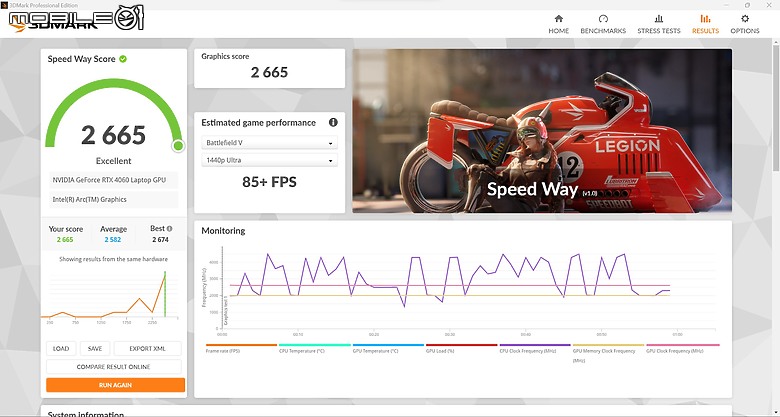Toggle the GPU Clock Frequency legend entry
The width and height of the screenshot is (780, 417).
(682, 348)
